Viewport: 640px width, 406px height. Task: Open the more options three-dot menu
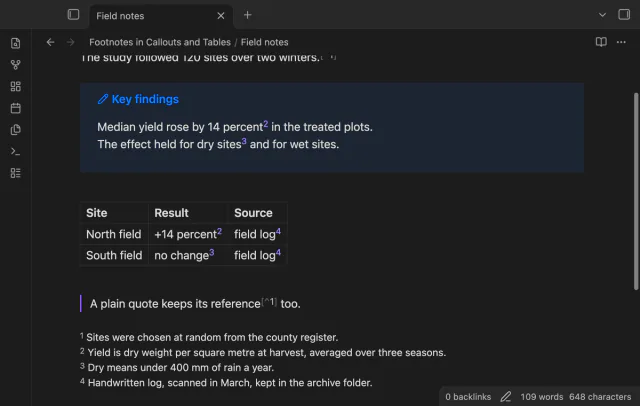[x=621, y=42]
